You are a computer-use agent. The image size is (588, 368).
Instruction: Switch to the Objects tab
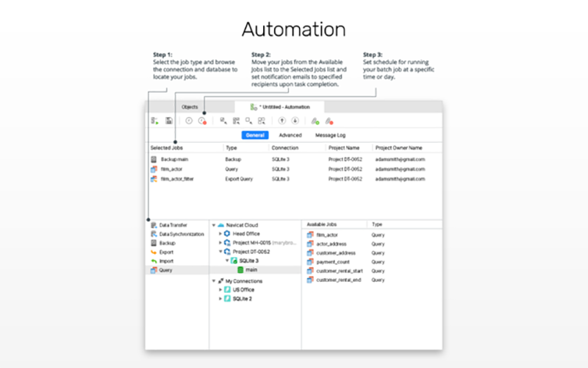(190, 107)
